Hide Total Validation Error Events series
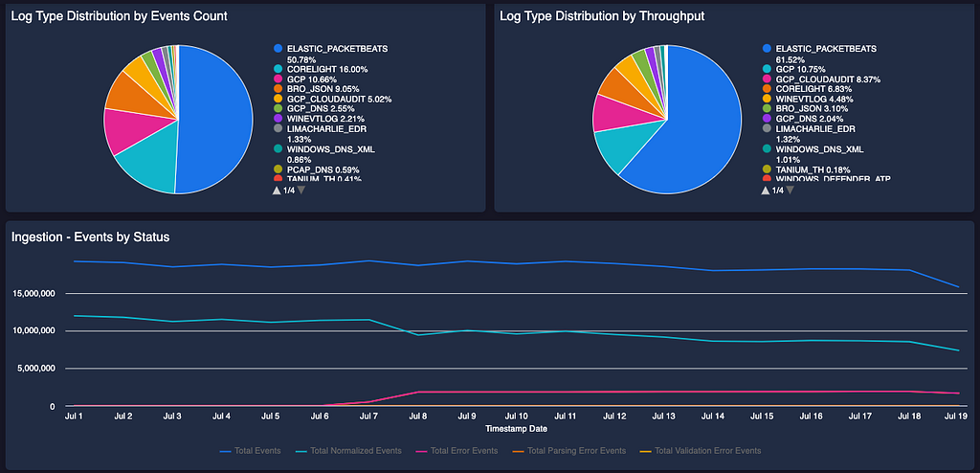The height and width of the screenshot is (473, 980). 701,450
